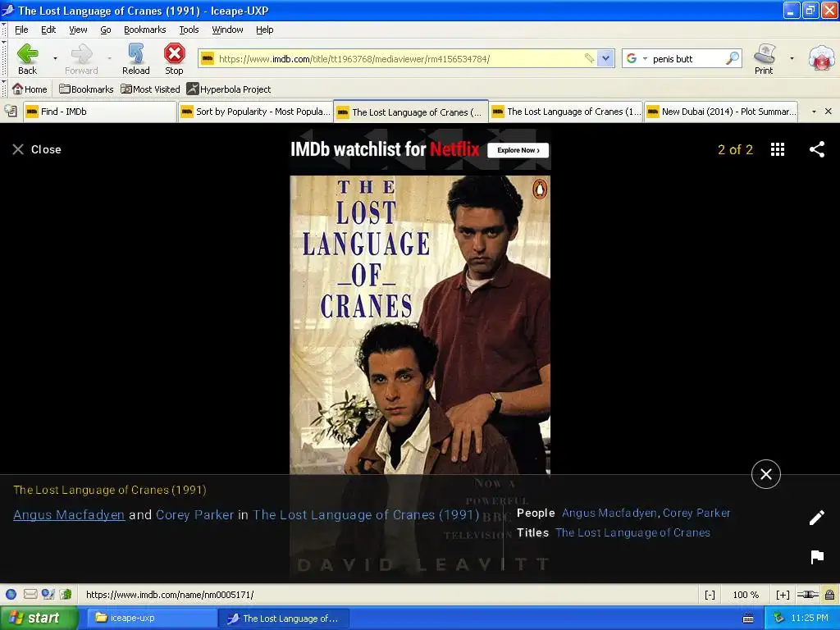Go back with the Back arrow

(27, 59)
